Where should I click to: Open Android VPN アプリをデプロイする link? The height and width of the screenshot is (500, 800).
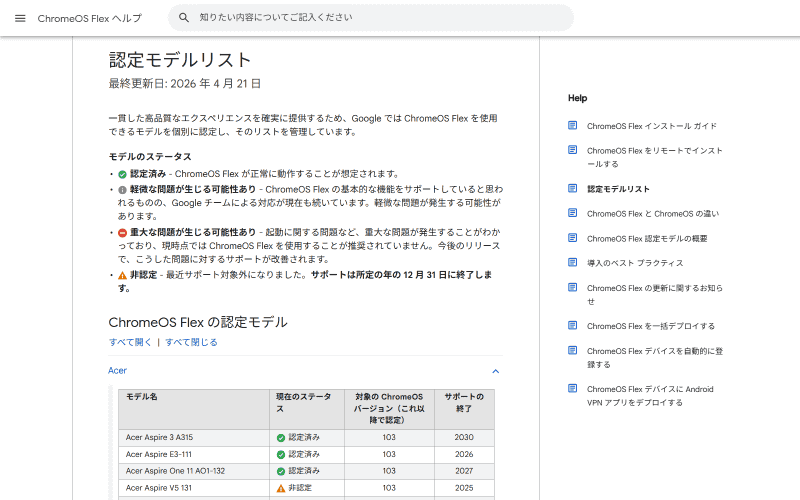tap(650, 395)
